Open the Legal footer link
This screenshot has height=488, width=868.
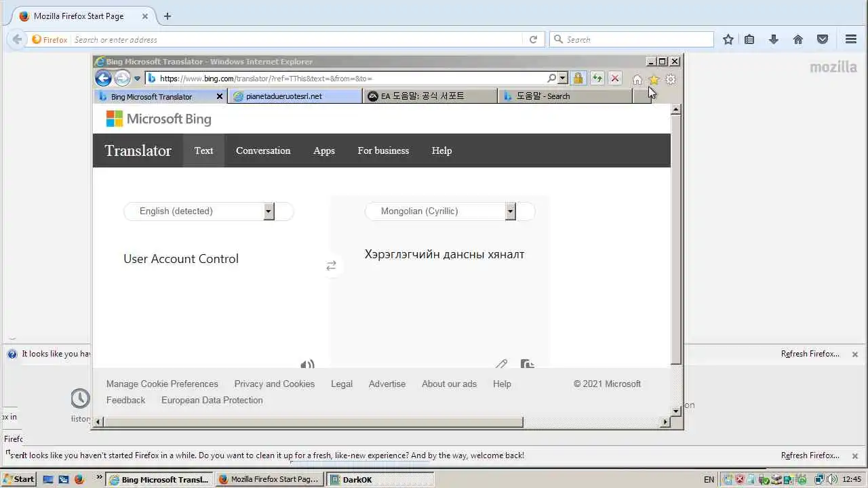(x=342, y=384)
